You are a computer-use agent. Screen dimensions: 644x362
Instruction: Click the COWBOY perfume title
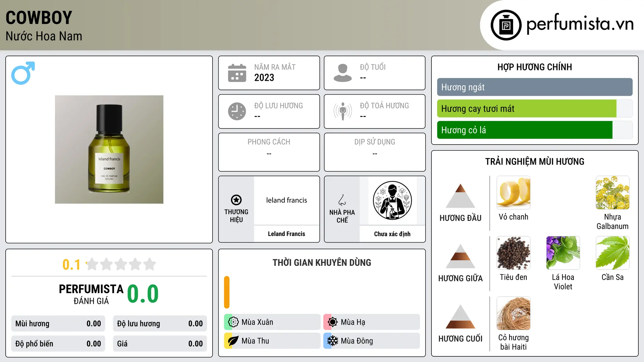click(x=39, y=18)
